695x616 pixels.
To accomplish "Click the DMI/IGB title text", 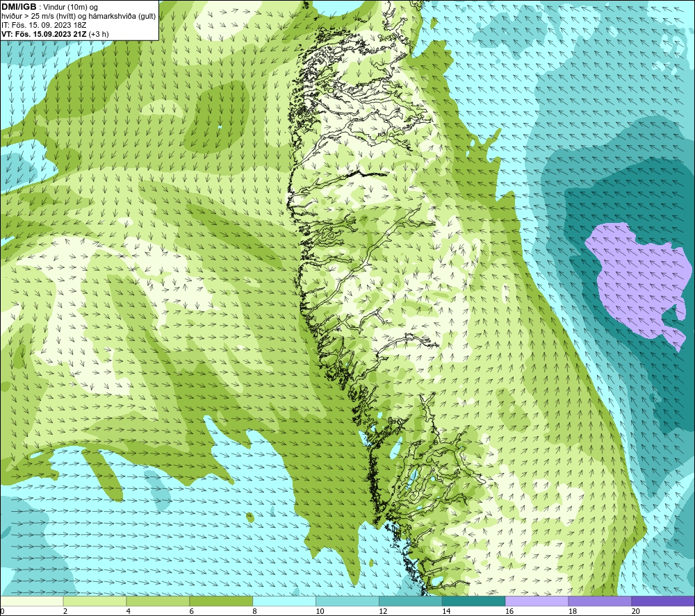I will point(19,7).
